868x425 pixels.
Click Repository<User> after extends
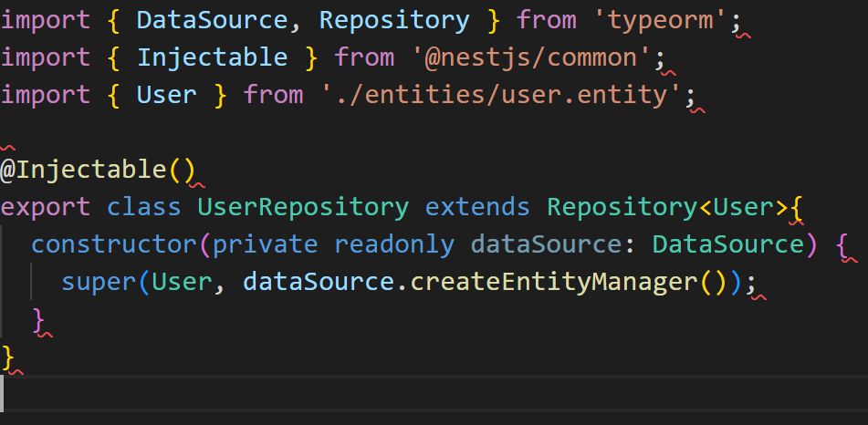pyautogui.click(x=667, y=207)
